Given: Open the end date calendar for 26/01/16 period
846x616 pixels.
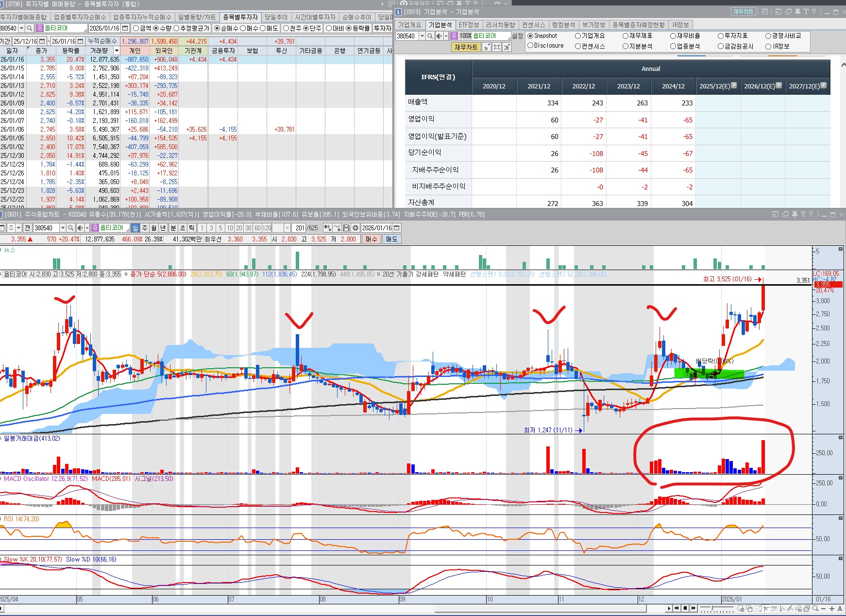Looking at the screenshot, I should pyautogui.click(x=81, y=41).
